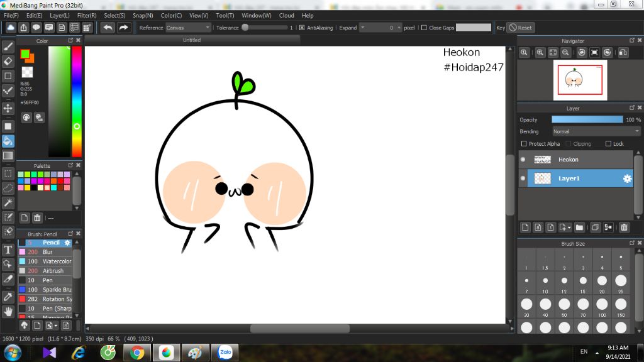This screenshot has height=362, width=644.
Task: Select the Move tool
Action: pos(8,108)
